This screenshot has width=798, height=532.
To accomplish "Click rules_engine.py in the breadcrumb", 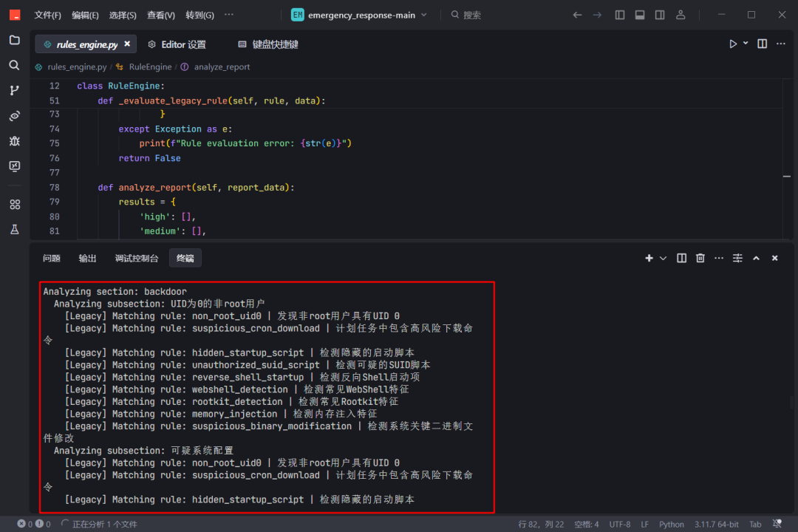I will pos(77,66).
